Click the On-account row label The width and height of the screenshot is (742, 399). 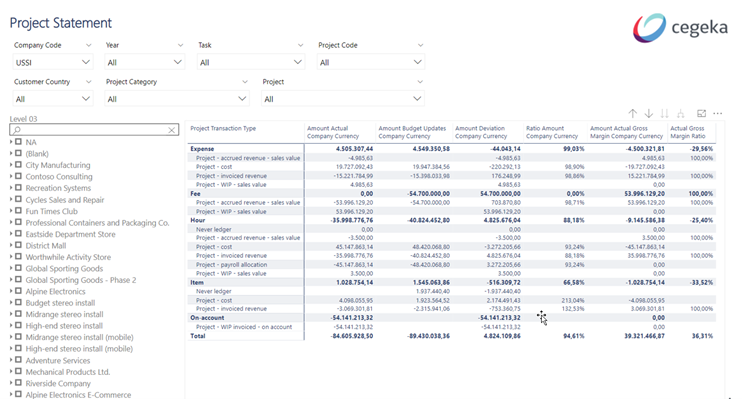(x=207, y=318)
